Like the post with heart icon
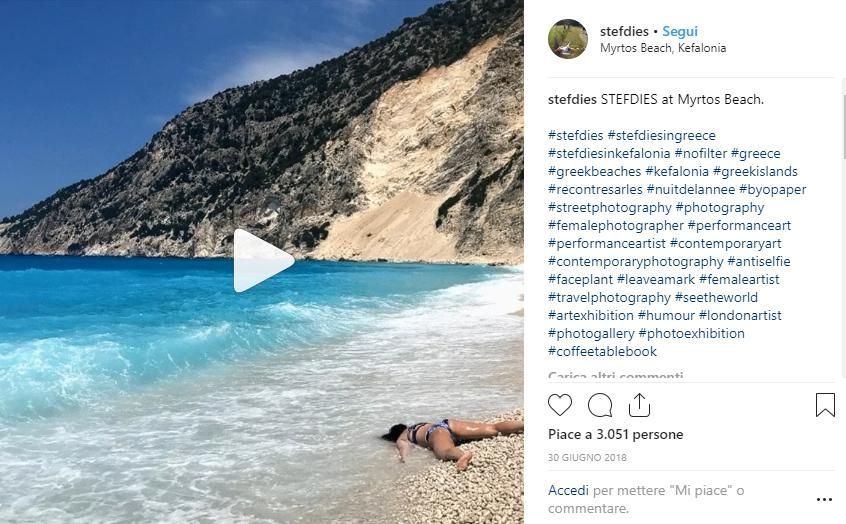 pyautogui.click(x=560, y=405)
